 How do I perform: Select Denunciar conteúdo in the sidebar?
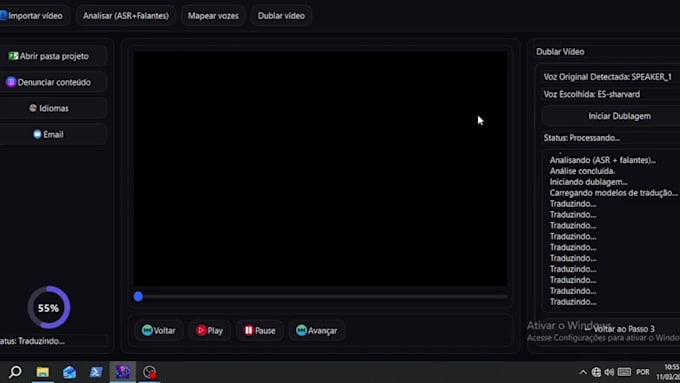[x=53, y=82]
